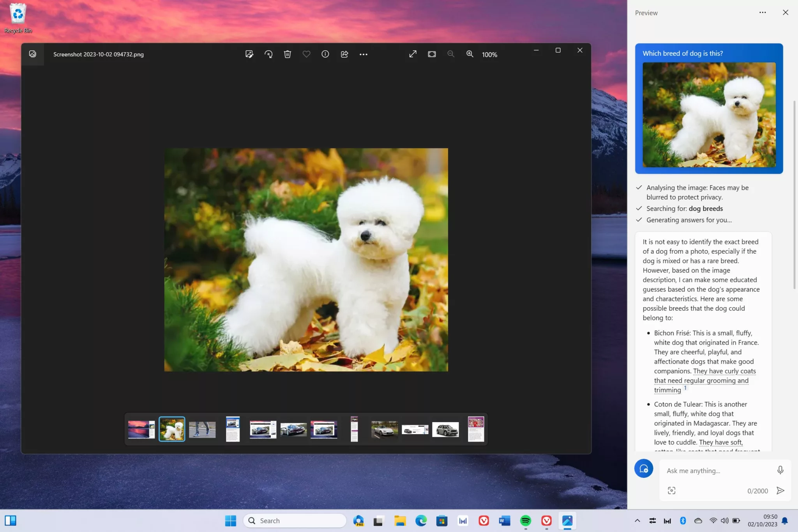Rotate the photo with the rotate icon
The height and width of the screenshot is (532, 798).
[x=268, y=54]
